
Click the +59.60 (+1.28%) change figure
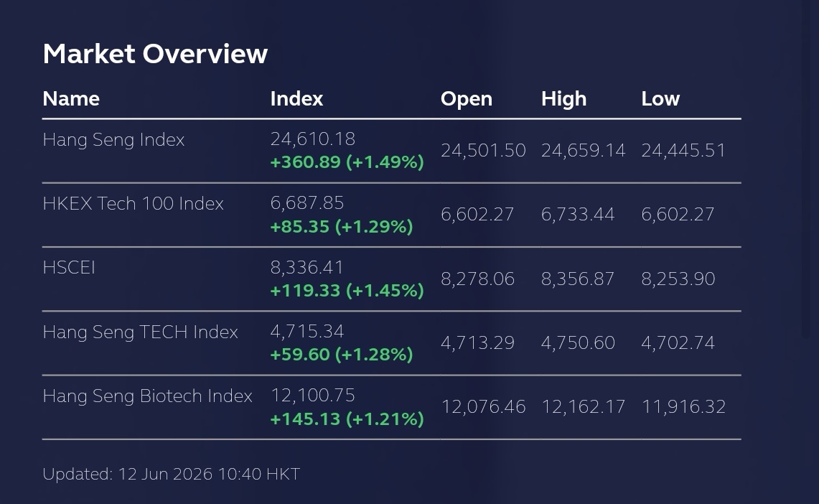pos(342,355)
